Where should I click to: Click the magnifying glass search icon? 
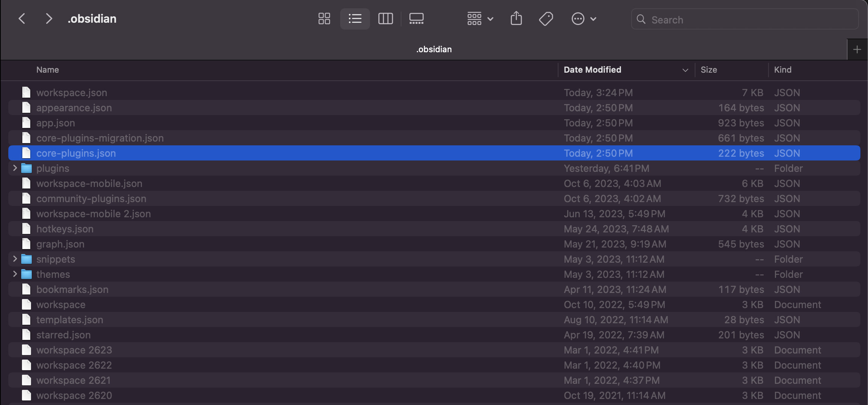tap(641, 19)
